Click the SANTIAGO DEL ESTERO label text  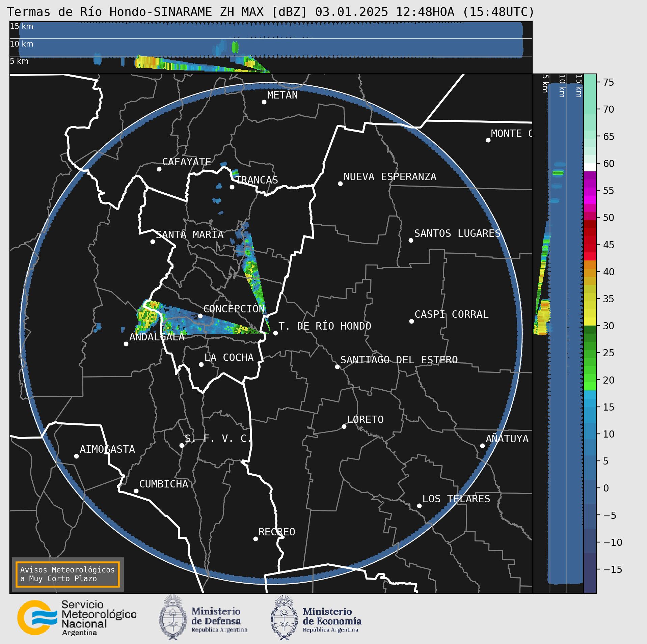[x=399, y=360]
